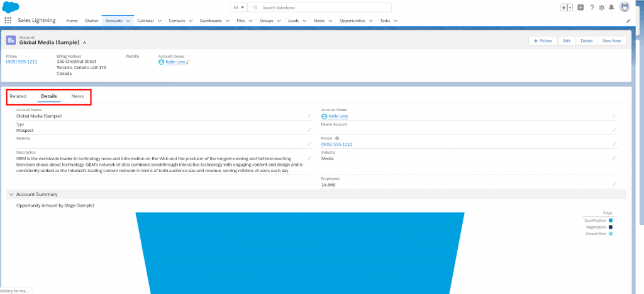Click the info icon beside Phone label
This screenshot has width=644, height=294.
[x=337, y=139]
